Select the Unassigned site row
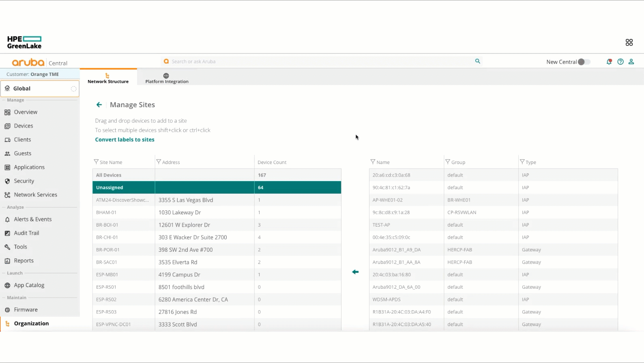Viewport: 644px width, 363px height. 217,188
